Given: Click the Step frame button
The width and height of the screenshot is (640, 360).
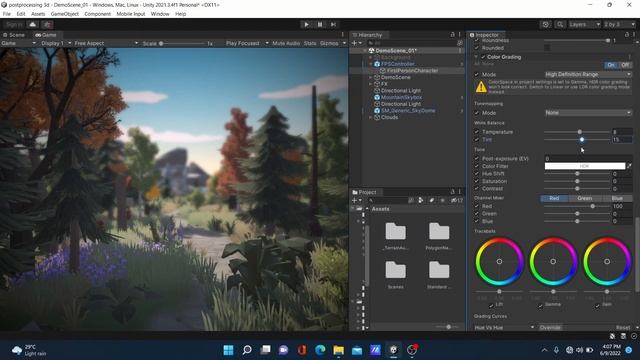Looking at the screenshot, I should (333, 24).
